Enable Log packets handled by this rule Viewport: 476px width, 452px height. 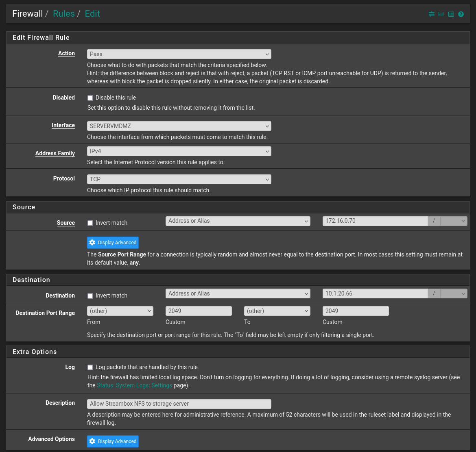(90, 367)
